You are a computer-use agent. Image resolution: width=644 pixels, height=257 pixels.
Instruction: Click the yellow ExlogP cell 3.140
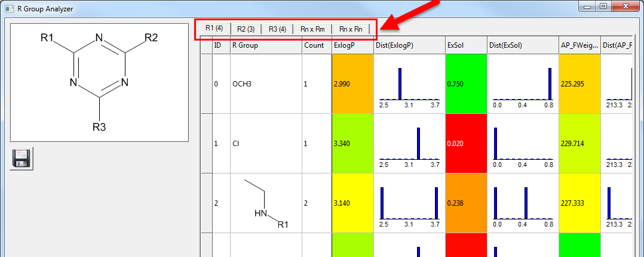[352, 203]
